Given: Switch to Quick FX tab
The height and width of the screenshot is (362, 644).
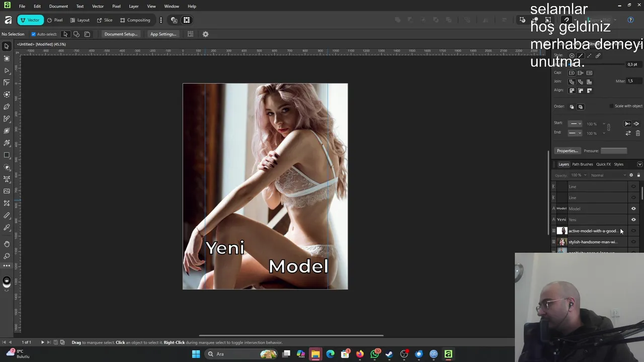Looking at the screenshot, I should (x=603, y=164).
